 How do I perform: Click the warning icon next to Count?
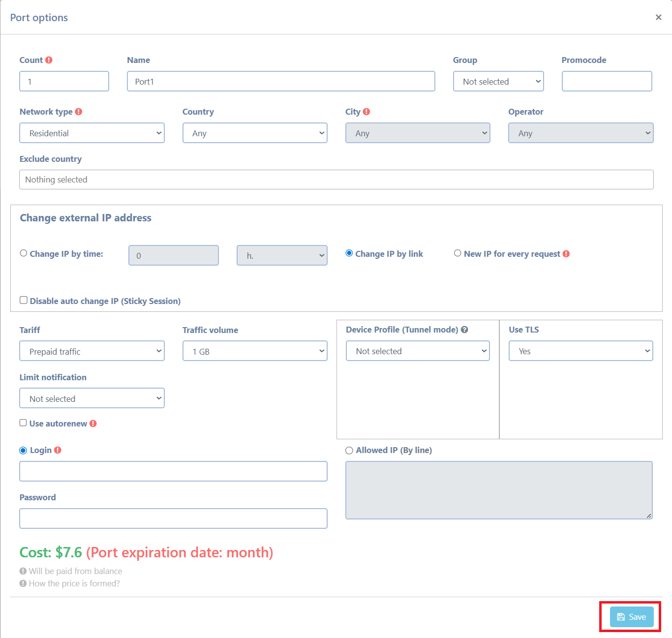[49, 60]
